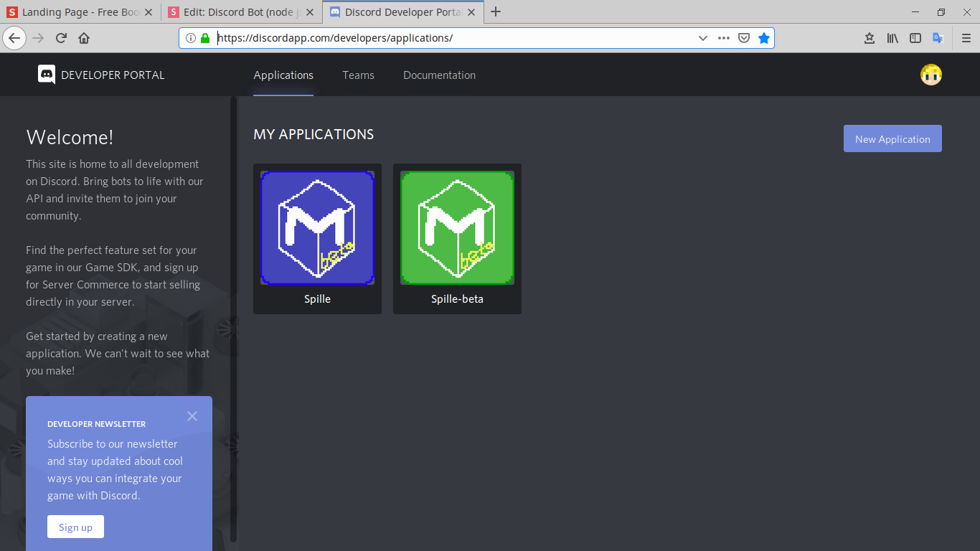Switch to Landing Page - Free Boo tab

click(x=80, y=12)
